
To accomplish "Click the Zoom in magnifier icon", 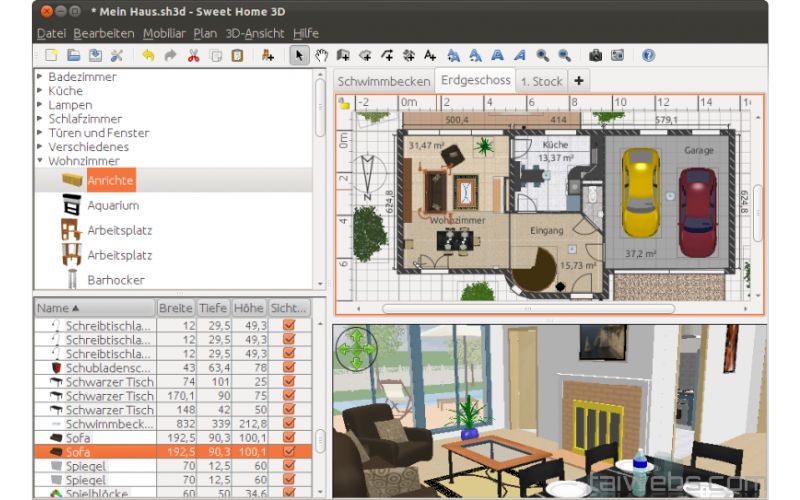I will pyautogui.click(x=542, y=56).
